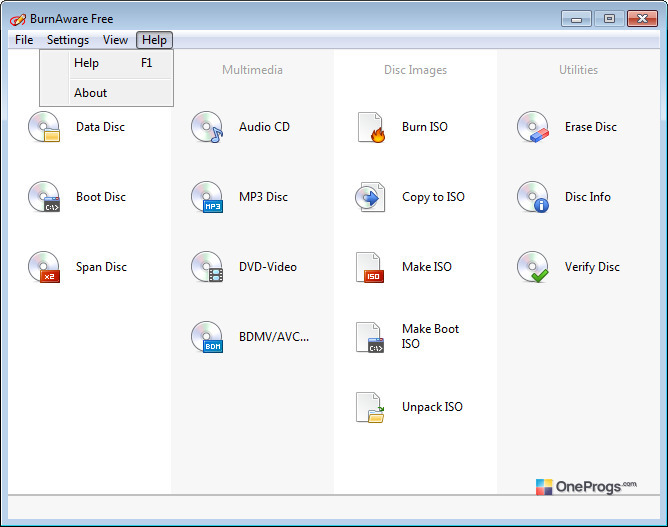Open the Span Disc x2 icon
Viewport: 668px width, 527px height.
44,267
